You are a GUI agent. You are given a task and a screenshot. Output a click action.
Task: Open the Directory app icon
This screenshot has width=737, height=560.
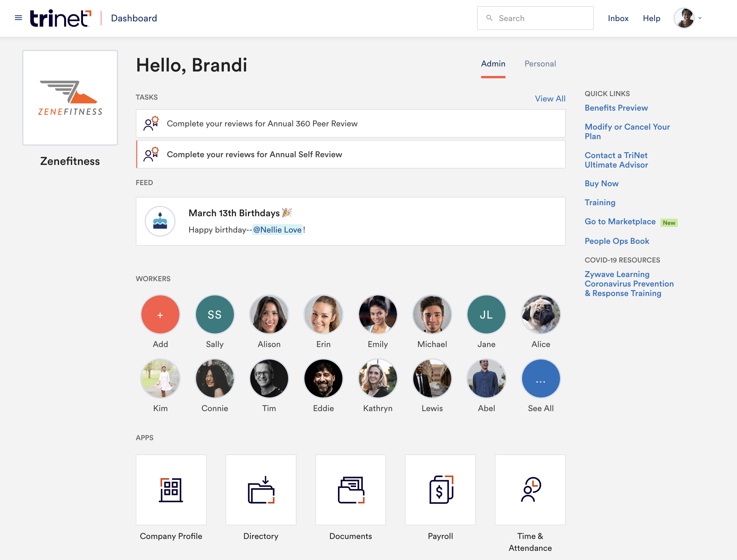261,490
